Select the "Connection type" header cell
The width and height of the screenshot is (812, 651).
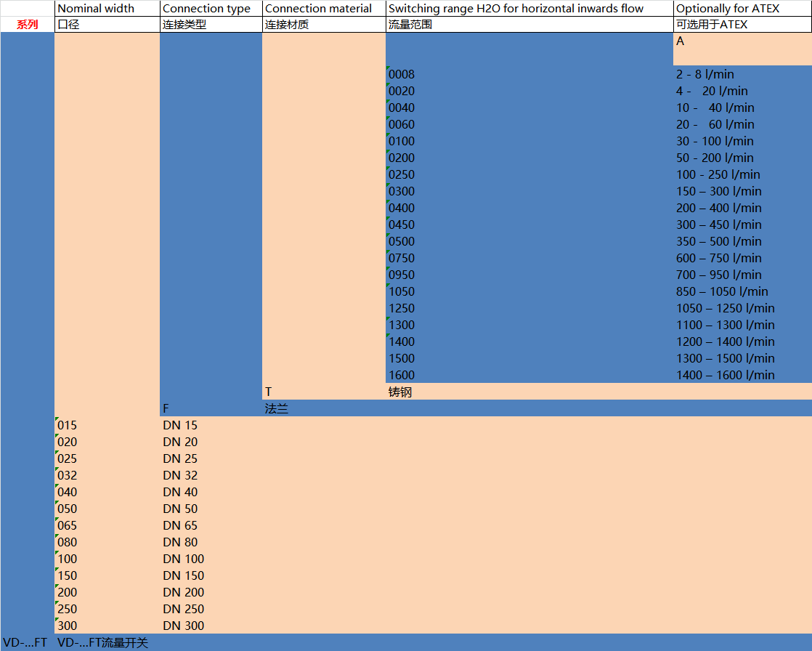(210, 9)
